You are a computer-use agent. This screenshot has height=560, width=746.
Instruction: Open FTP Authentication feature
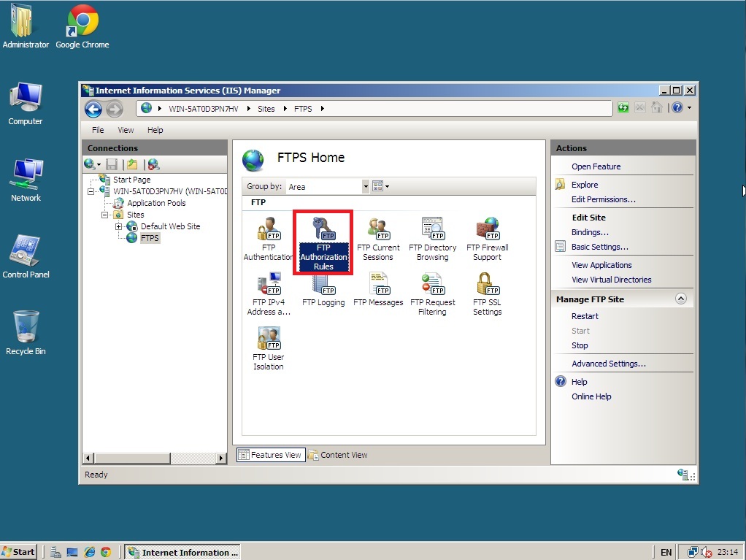tap(269, 239)
